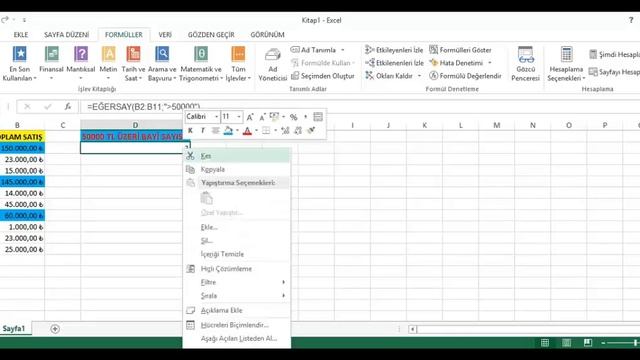Choose Sil... from the context menu
Image resolution: width=640 pixels, height=360 pixels.
(237, 240)
